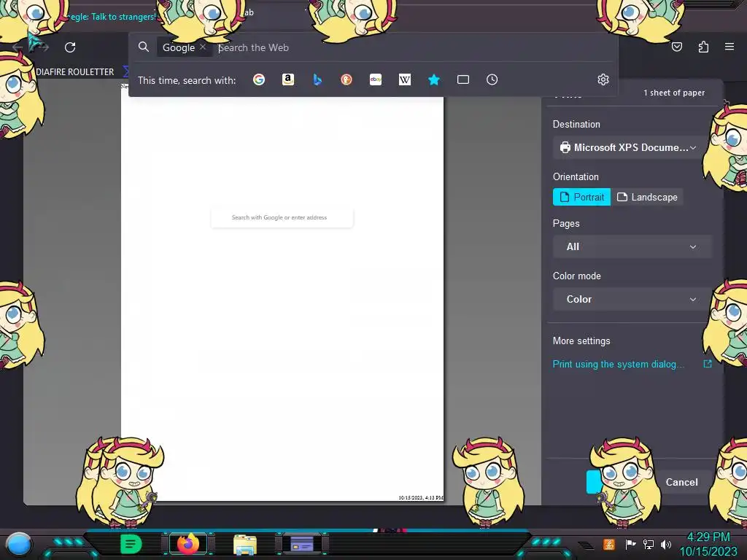Search this time with eBay
This screenshot has width=747, height=560.
click(376, 79)
